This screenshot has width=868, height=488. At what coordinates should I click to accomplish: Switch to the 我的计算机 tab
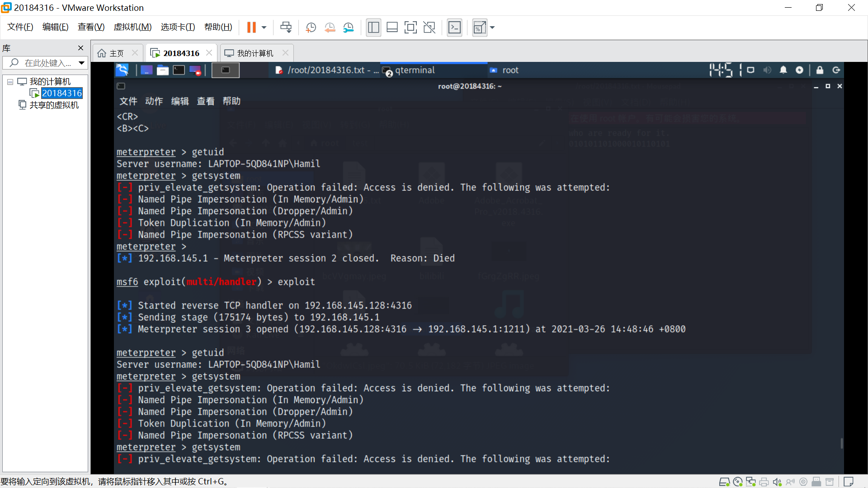[255, 53]
